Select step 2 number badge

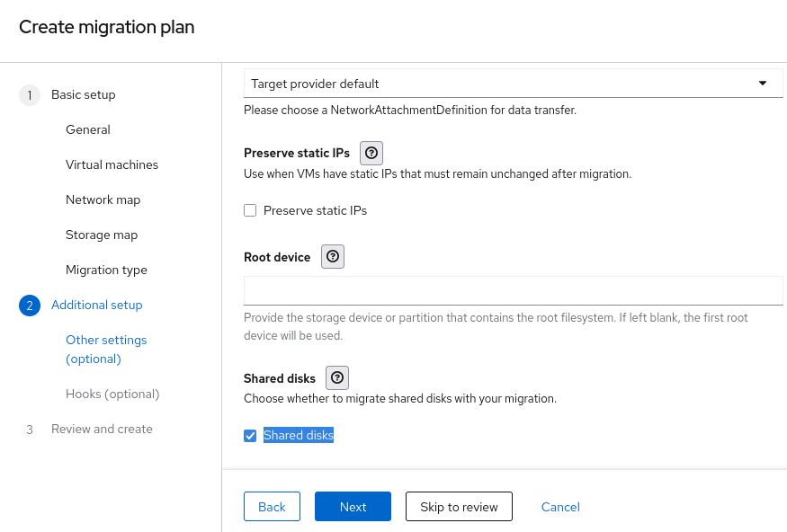click(x=30, y=306)
